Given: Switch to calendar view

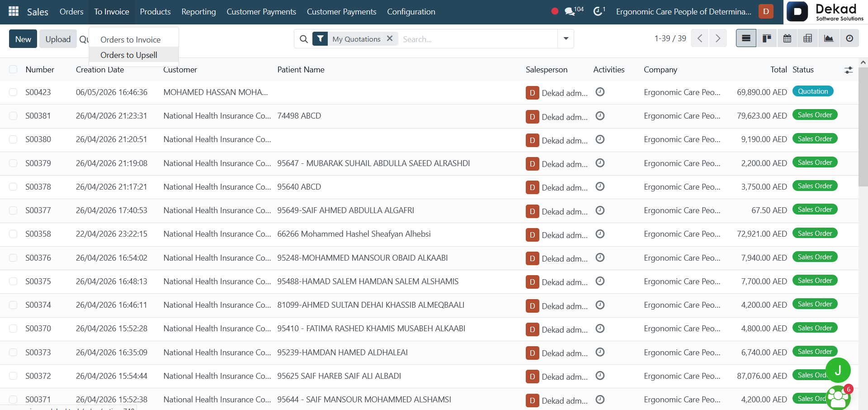Looking at the screenshot, I should pyautogui.click(x=787, y=38).
